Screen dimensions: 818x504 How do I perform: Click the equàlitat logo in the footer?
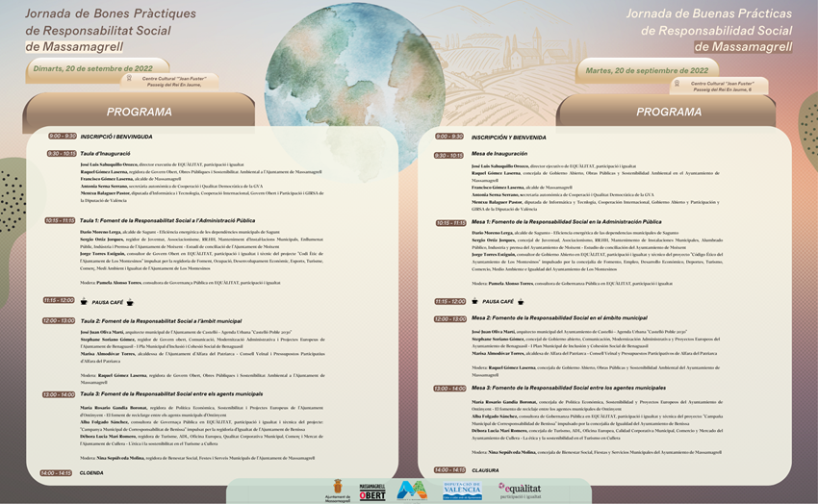click(x=520, y=490)
